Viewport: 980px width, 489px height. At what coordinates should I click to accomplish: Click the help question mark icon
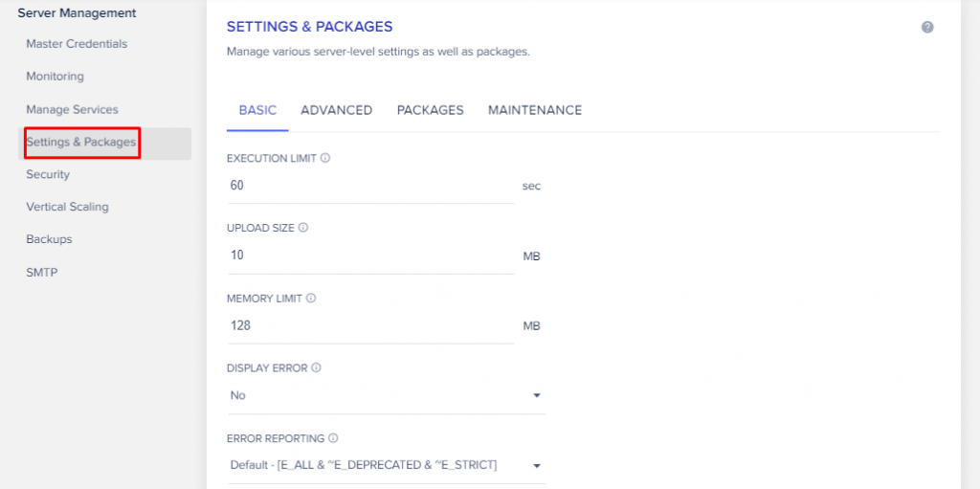click(x=927, y=27)
